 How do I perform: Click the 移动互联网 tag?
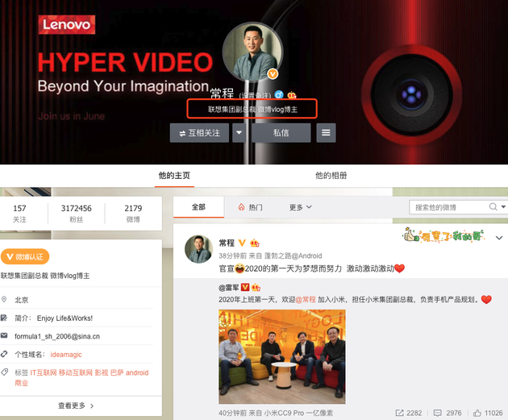click(76, 372)
